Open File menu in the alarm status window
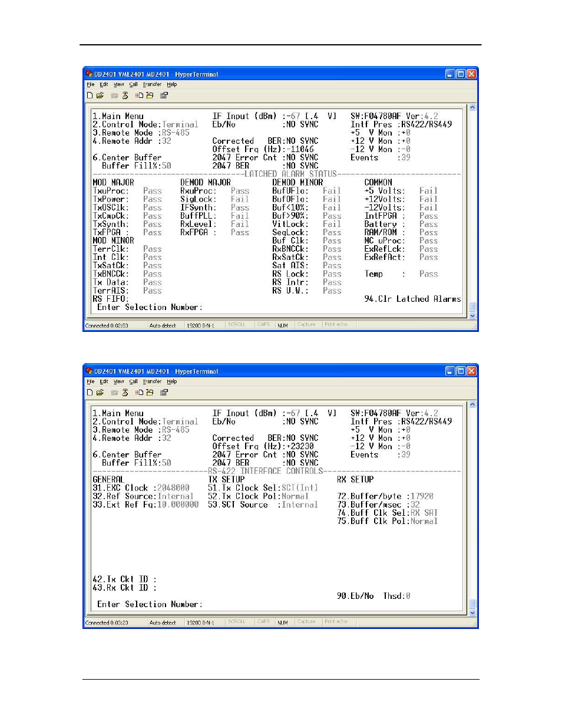The width and height of the screenshot is (562, 728). click(x=90, y=84)
